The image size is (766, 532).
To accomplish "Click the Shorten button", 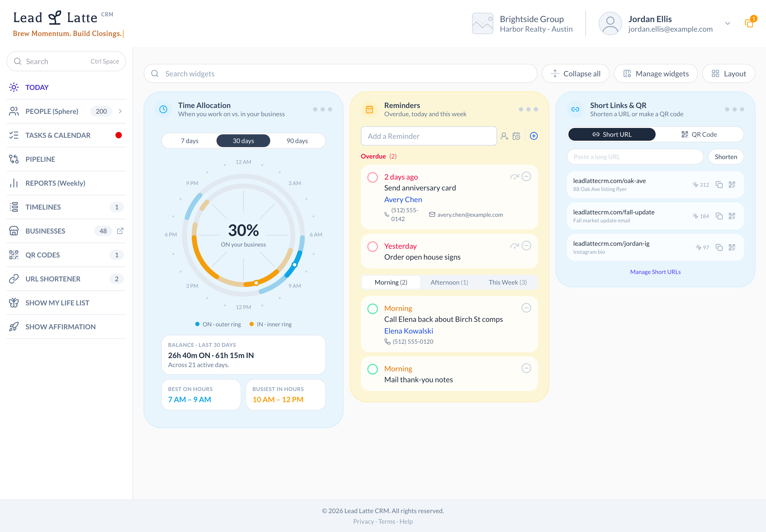I will tap(726, 157).
